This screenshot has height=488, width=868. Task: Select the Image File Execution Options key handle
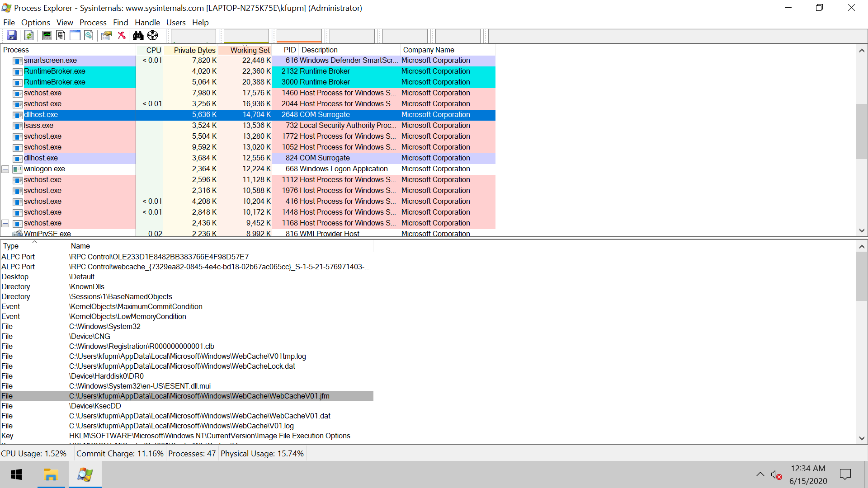coord(187,436)
